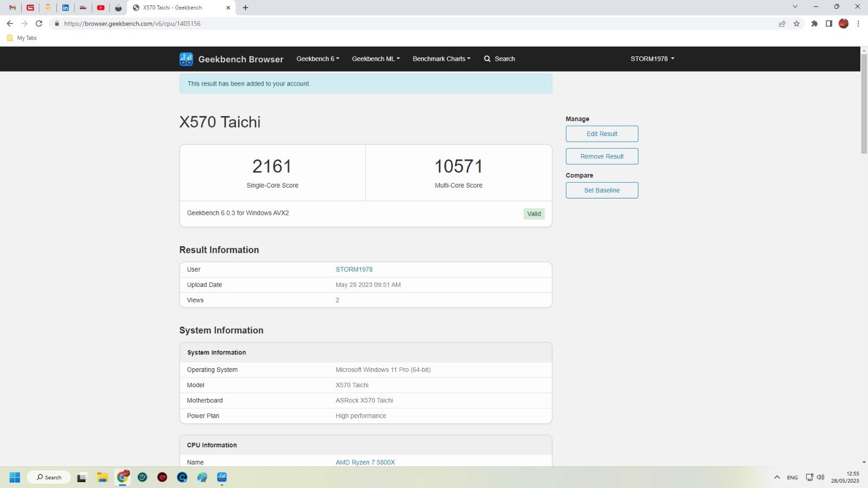Click the forward navigation arrow
The width and height of the screenshot is (868, 488).
(24, 23)
